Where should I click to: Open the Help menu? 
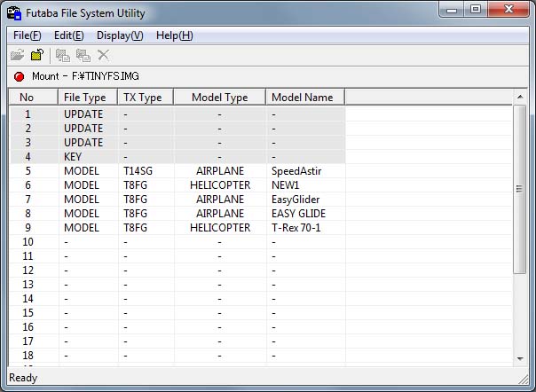coord(174,35)
